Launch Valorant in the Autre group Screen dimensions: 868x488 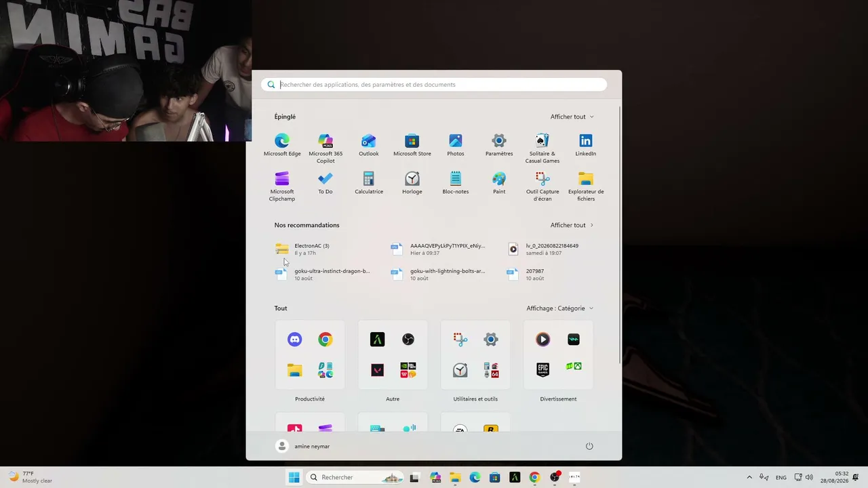377,370
